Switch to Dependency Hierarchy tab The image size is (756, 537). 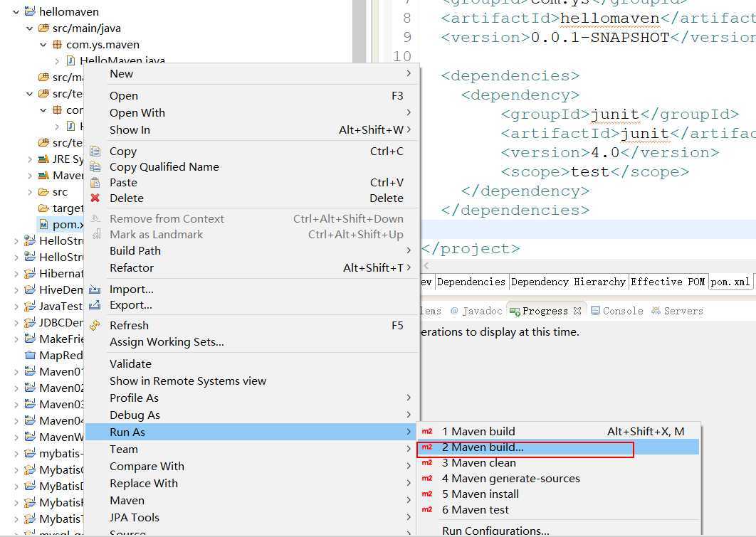point(568,282)
